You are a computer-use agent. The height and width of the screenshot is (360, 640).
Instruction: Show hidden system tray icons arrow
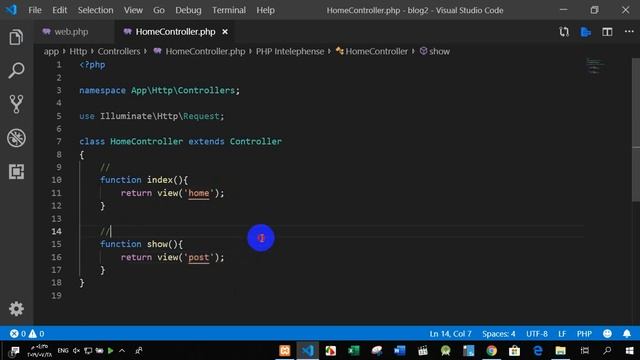click(122, 351)
